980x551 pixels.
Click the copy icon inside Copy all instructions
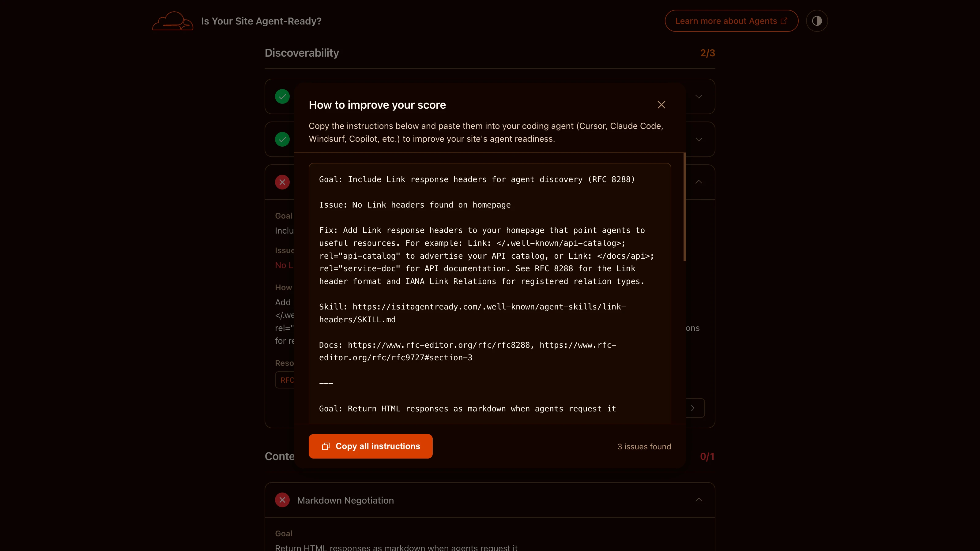pos(326,446)
